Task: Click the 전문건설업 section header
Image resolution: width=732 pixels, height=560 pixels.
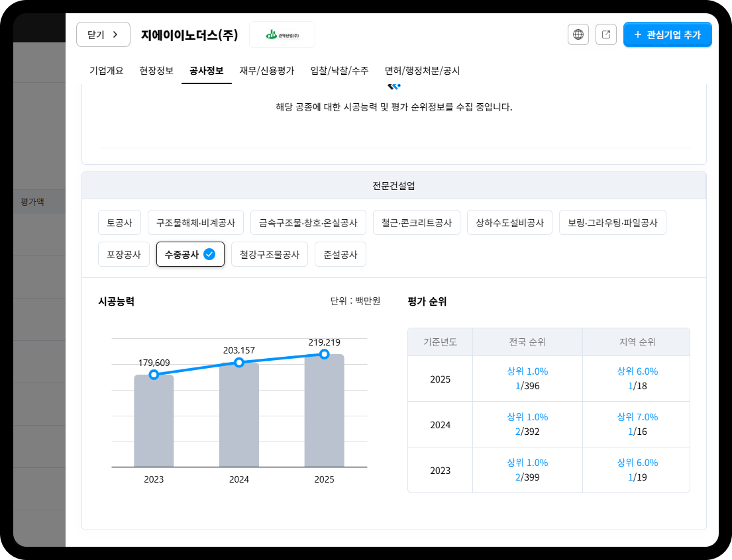Action: point(394,186)
